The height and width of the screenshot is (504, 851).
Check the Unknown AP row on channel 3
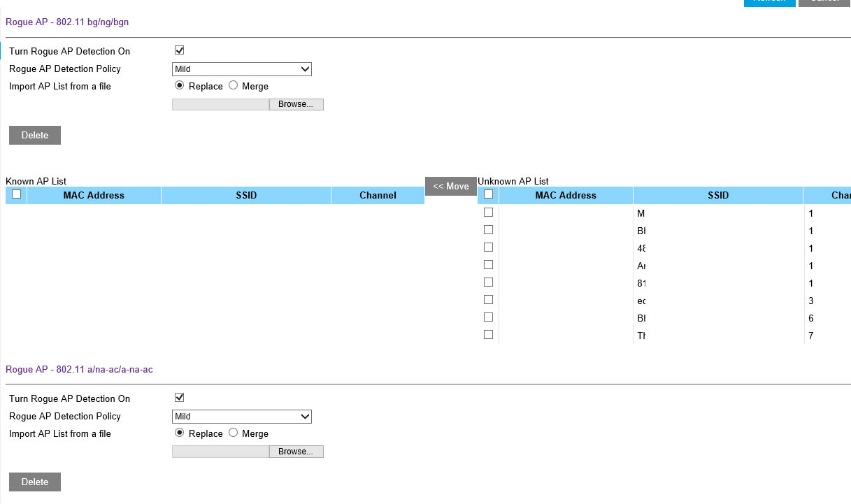click(x=489, y=299)
